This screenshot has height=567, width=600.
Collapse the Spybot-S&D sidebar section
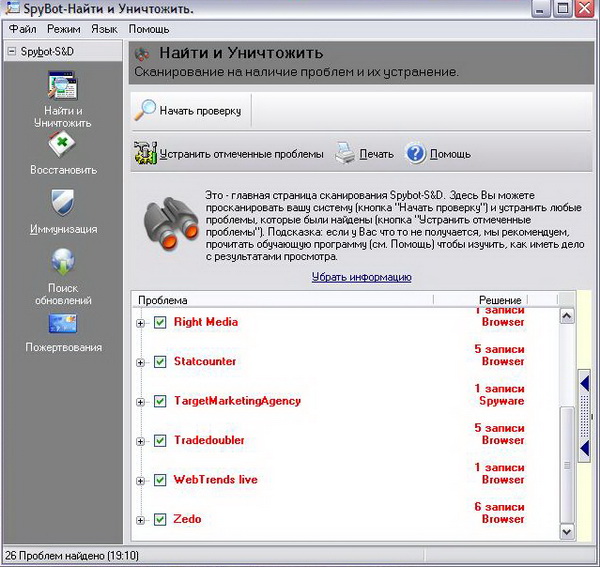(12, 51)
